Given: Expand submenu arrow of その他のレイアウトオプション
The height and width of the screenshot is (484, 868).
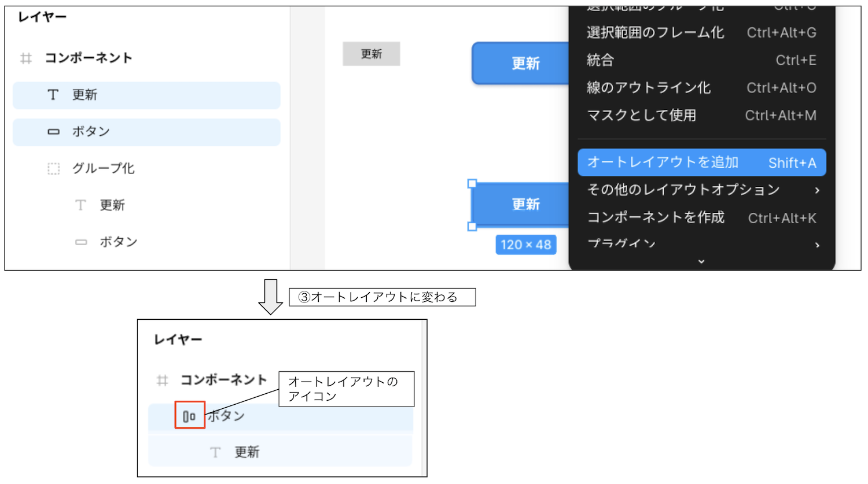Looking at the screenshot, I should click(817, 190).
